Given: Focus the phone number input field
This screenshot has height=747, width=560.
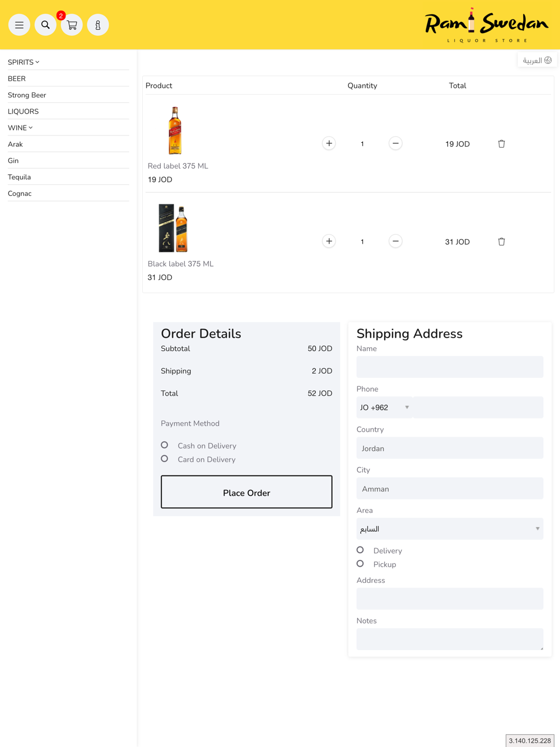Looking at the screenshot, I should point(478,408).
